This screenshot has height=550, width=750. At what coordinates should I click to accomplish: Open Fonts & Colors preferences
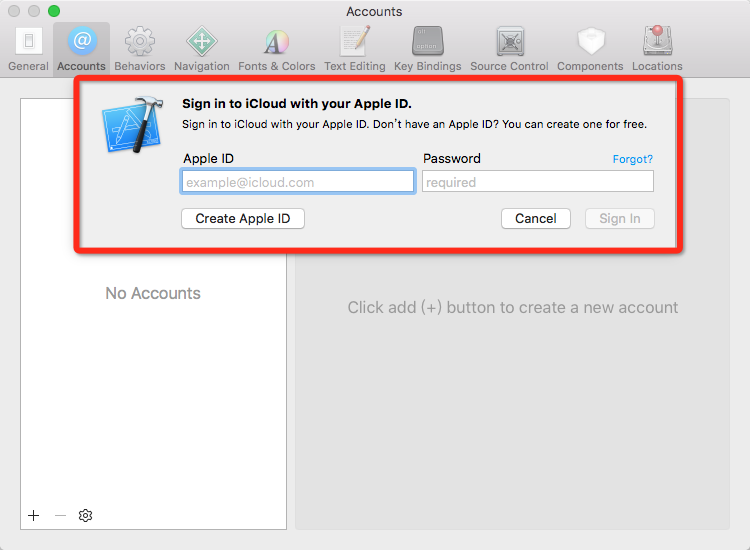(x=276, y=49)
